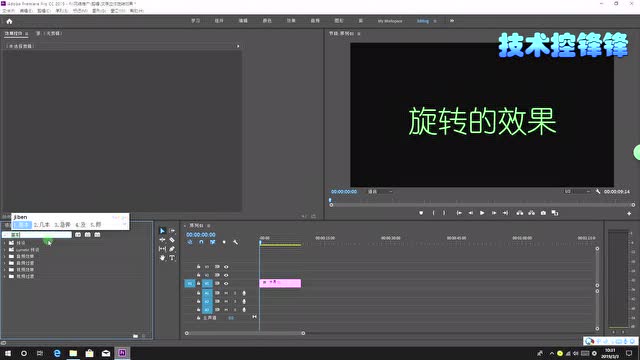This screenshot has width=640, height=360.
Task: Click the insert-as-nest icon in timeline header
Action: [x=190, y=242]
